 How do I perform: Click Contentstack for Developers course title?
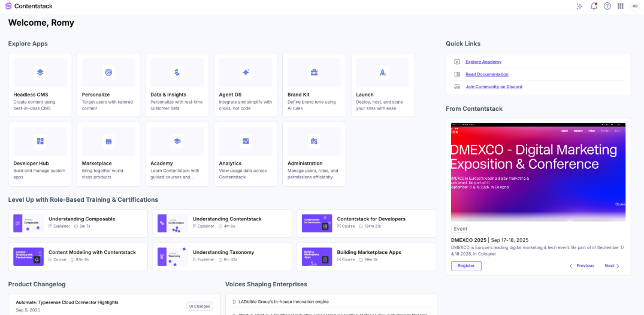click(371, 219)
